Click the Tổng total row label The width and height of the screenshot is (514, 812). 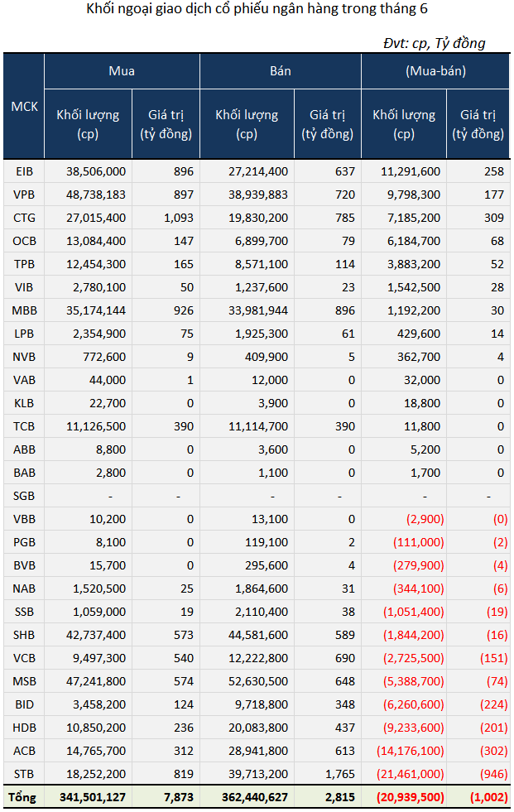[22, 797]
